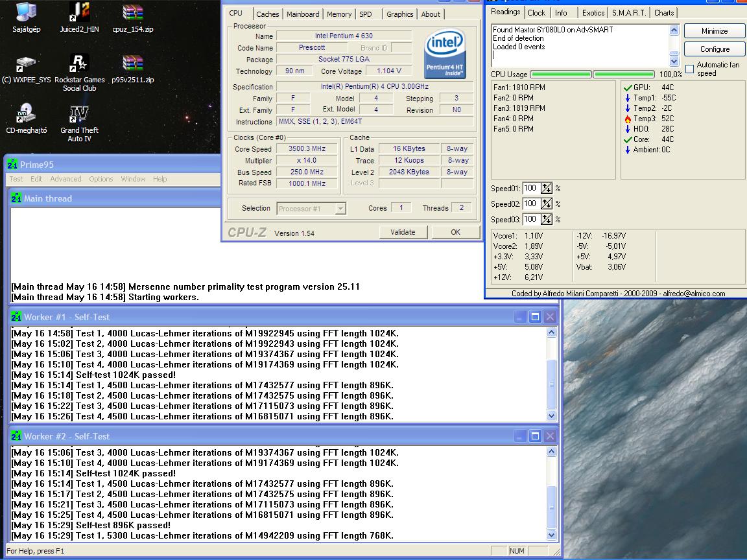Click the alfredo@almico.com email text

click(694, 294)
